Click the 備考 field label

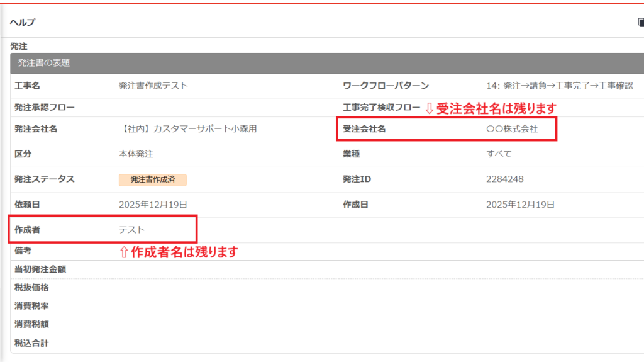point(23,251)
